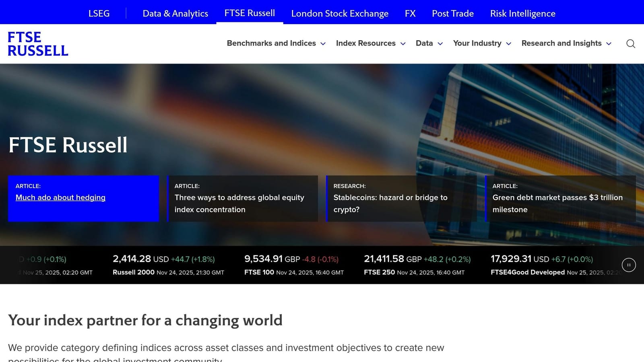Click FTSE 250 value 21,411.58

click(384, 259)
